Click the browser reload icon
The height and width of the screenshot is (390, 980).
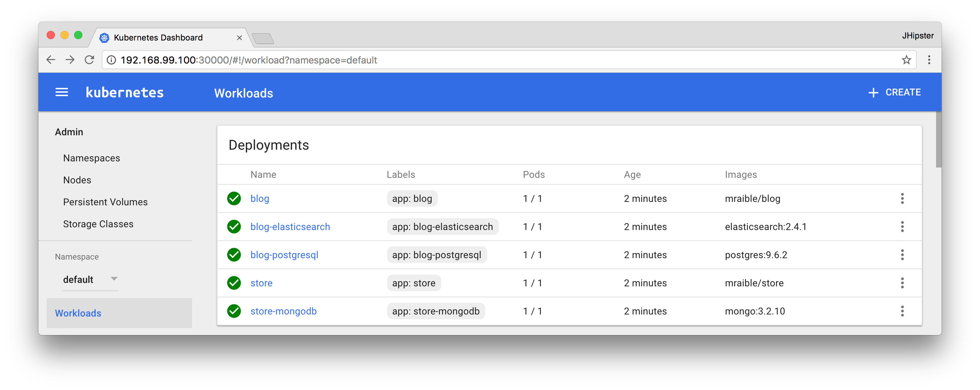pos(90,60)
